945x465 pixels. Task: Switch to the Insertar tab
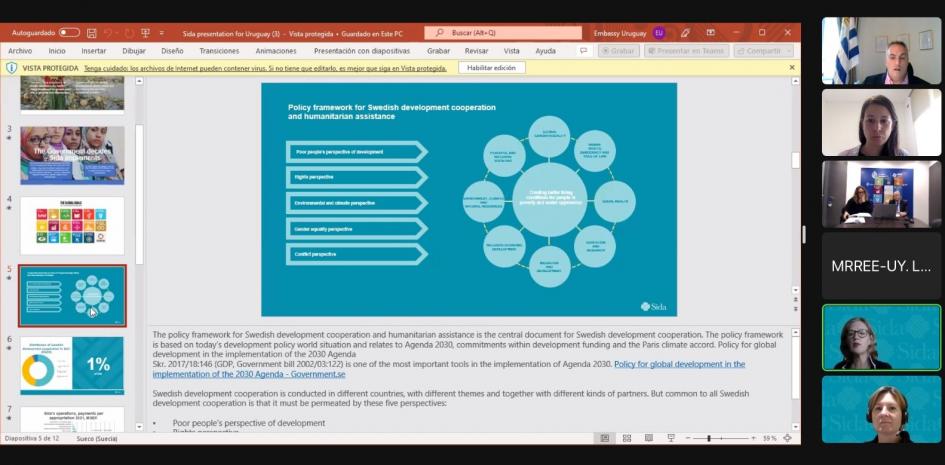point(93,51)
